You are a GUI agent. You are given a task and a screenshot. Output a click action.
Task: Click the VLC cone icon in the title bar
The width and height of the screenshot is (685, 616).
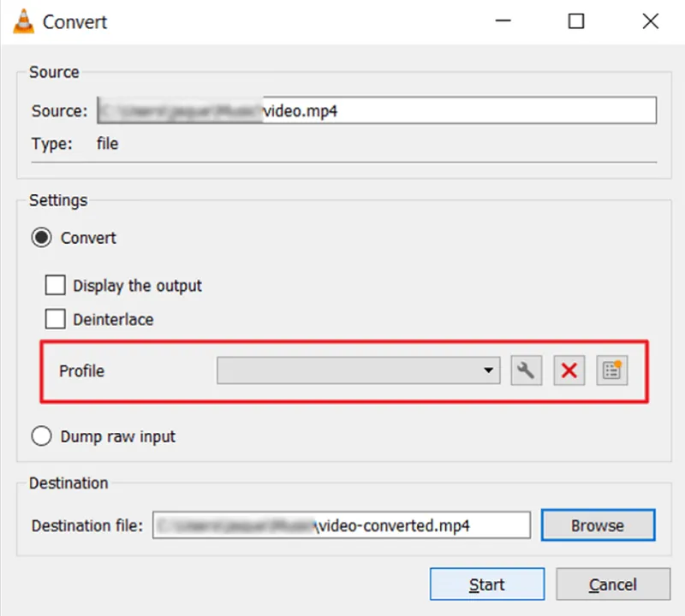pyautogui.click(x=23, y=21)
